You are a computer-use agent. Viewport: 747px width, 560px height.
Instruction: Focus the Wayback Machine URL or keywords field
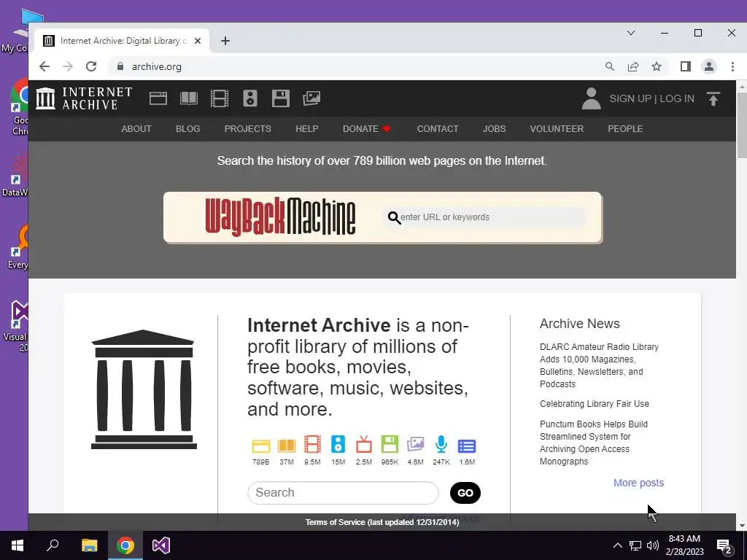point(485,217)
